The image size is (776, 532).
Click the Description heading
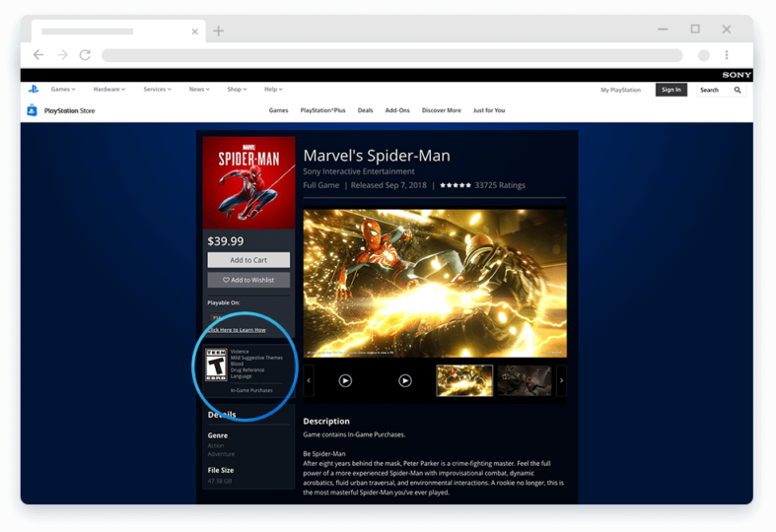tap(326, 422)
